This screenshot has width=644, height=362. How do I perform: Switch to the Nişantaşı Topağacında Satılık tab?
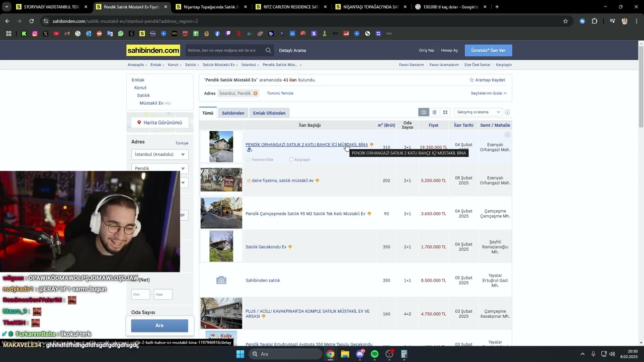211,7
